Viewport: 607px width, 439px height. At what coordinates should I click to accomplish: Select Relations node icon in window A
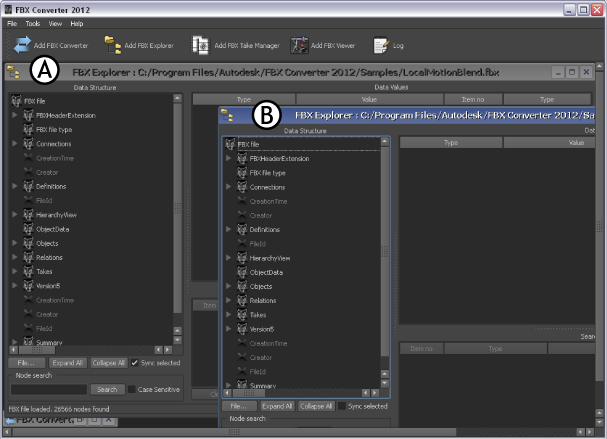click(28, 257)
